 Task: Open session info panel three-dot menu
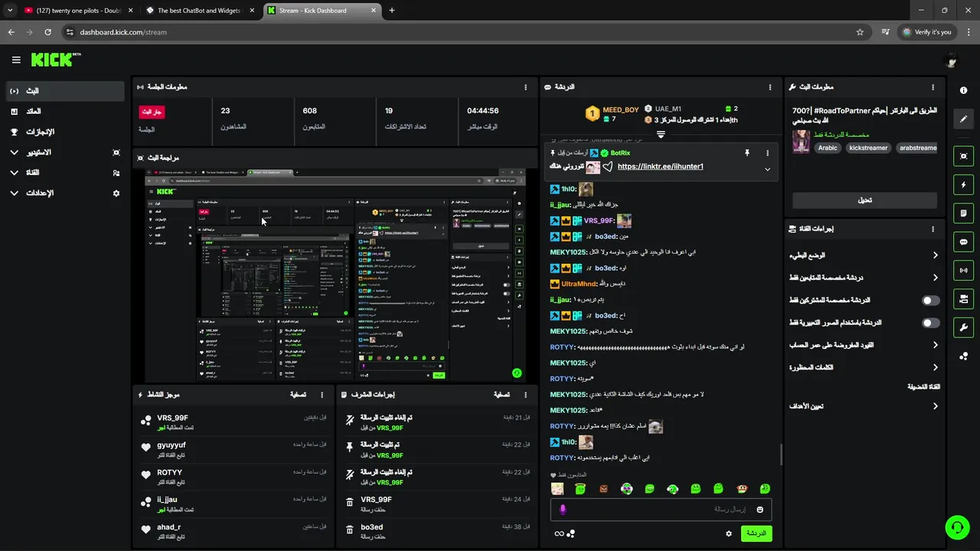click(x=525, y=87)
